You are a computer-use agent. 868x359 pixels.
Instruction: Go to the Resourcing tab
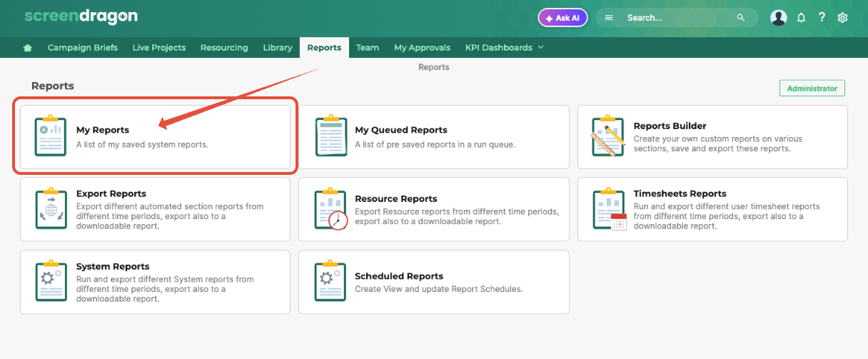click(x=224, y=48)
